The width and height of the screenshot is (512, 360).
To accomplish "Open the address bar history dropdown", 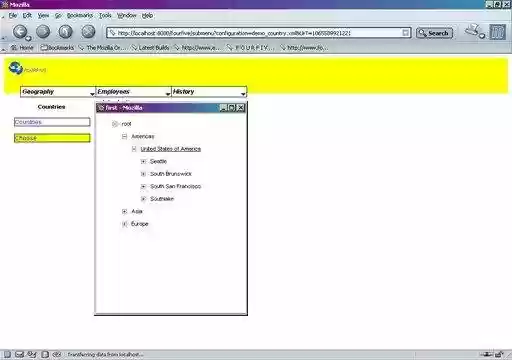I will (x=406, y=33).
